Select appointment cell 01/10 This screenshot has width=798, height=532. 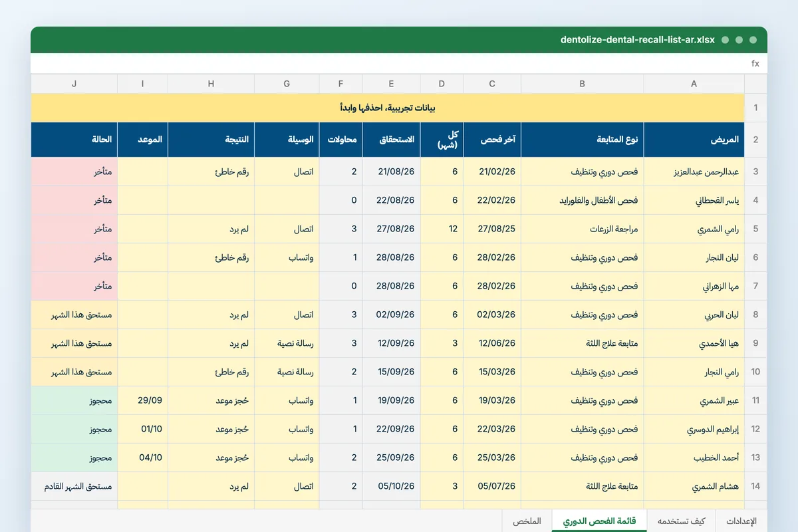click(x=142, y=429)
